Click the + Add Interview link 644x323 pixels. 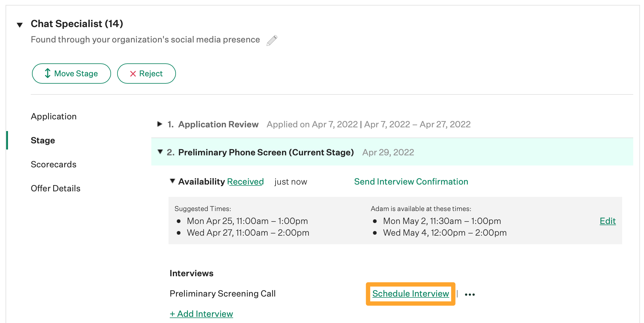click(201, 314)
